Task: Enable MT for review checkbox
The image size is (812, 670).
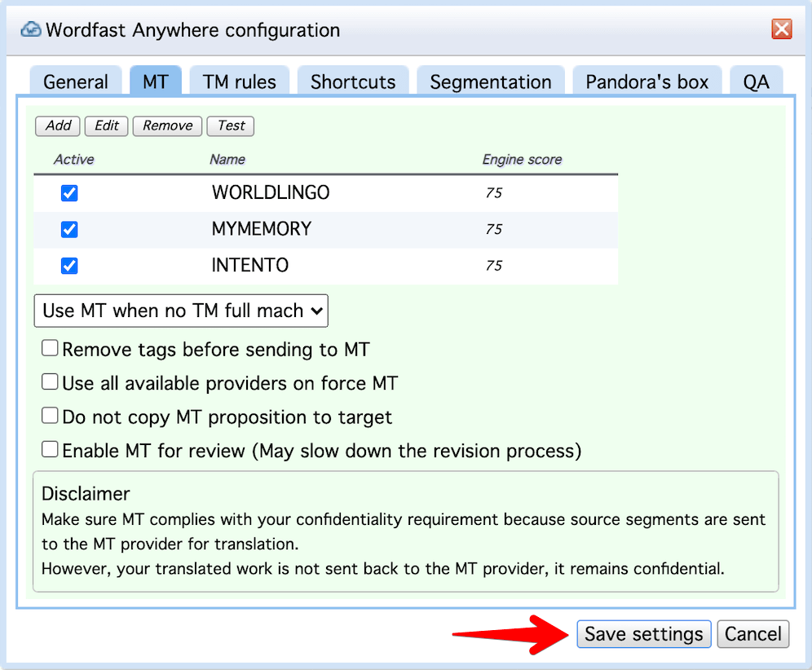Action: [50, 449]
